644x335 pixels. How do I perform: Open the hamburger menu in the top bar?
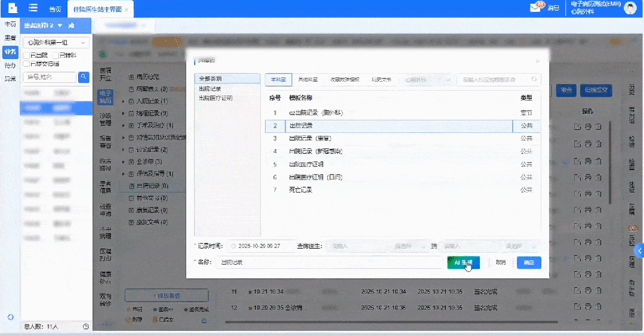pos(33,8)
